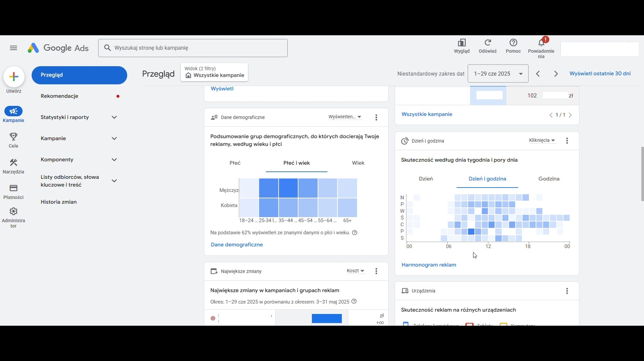Open the Kliknięcia metric dropdown
The width and height of the screenshot is (644, 361).
(x=542, y=141)
